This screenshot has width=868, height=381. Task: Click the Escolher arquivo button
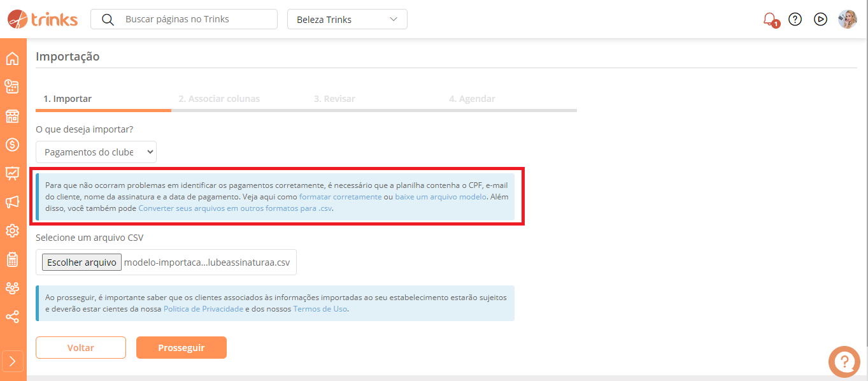tap(82, 262)
